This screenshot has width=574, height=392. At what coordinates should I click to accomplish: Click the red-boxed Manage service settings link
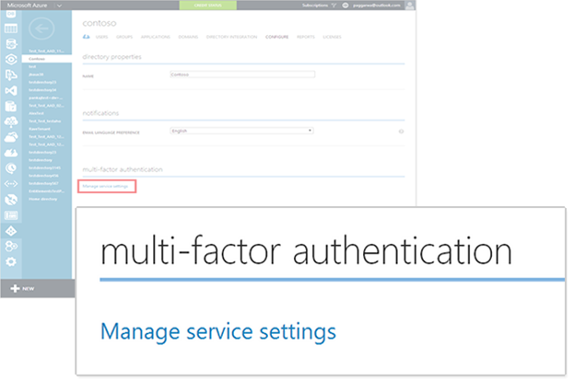[x=105, y=186]
